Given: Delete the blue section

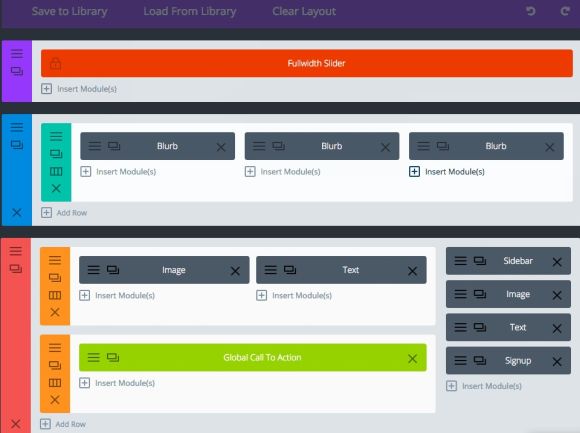Looking at the screenshot, I should click(17, 213).
